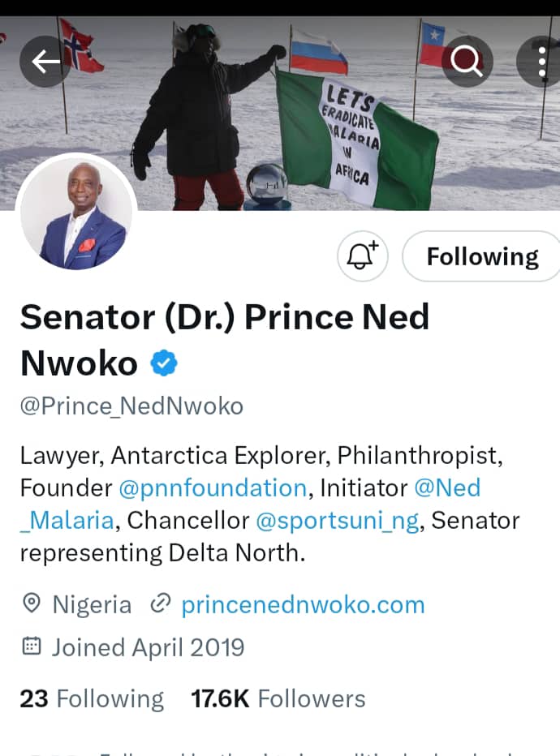The image size is (560, 756).
Task: Open the @sportsuni_ng mention
Action: [338, 520]
